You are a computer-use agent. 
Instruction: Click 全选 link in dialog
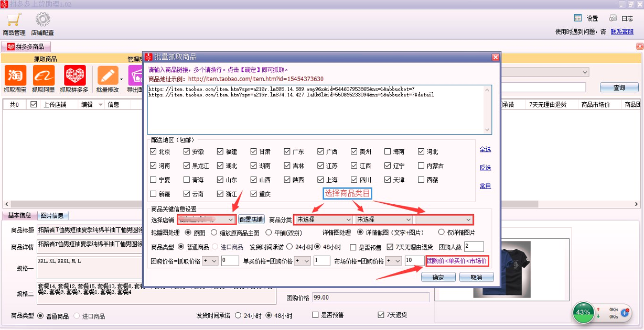485,149
